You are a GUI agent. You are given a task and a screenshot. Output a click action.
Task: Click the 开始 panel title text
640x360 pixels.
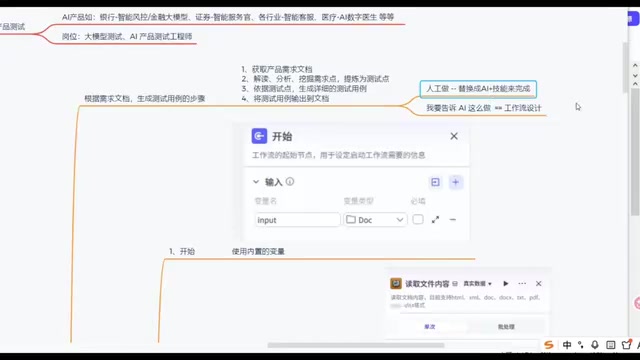click(x=282, y=136)
